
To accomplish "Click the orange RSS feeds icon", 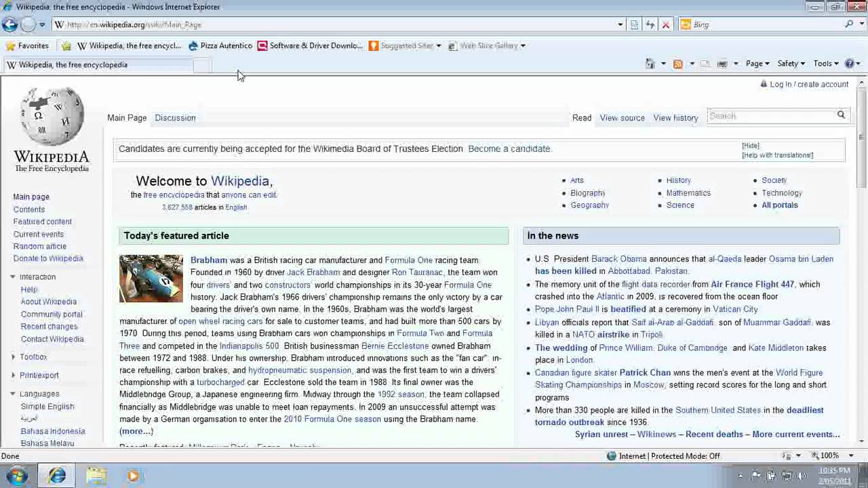I will (x=677, y=63).
